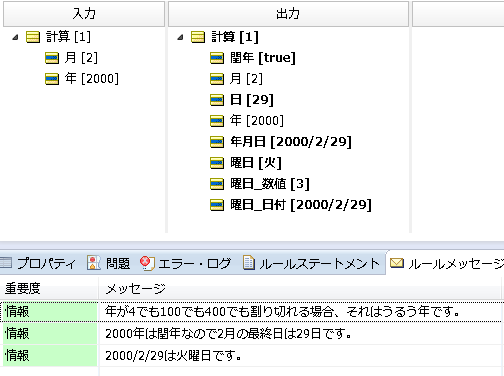
Task: Click the 計算 folder icon under 出力
Action: coord(198,37)
